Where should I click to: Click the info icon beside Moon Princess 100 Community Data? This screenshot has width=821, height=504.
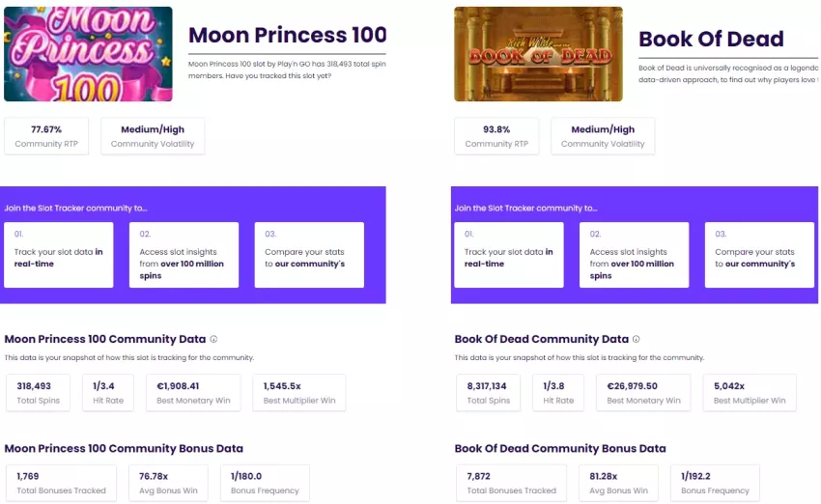(213, 339)
